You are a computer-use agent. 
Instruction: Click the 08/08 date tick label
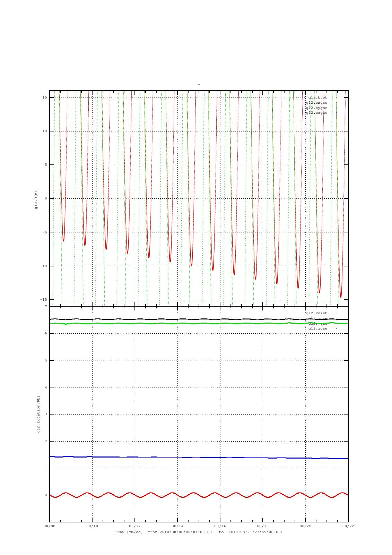click(50, 526)
